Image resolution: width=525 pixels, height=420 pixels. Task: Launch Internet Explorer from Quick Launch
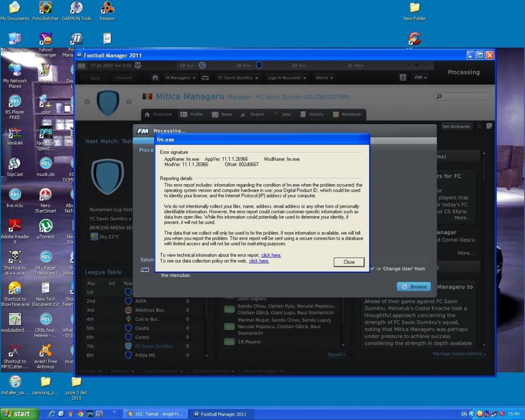(x=52, y=414)
